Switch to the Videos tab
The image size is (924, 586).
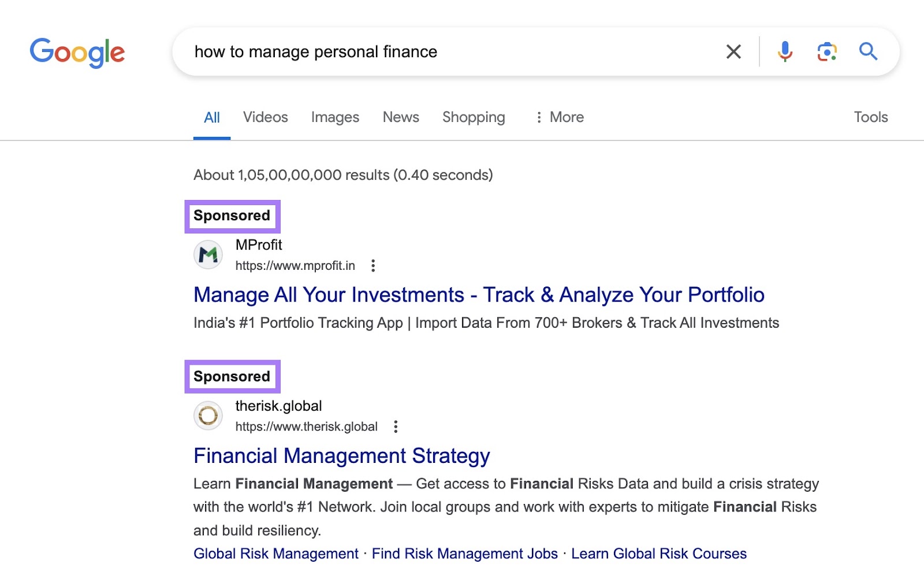tap(265, 117)
